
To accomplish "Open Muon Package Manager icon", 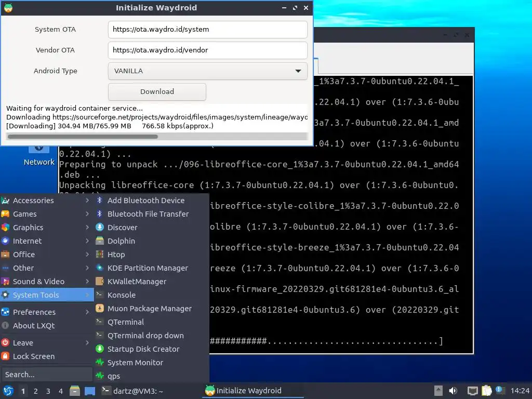I will click(99, 309).
